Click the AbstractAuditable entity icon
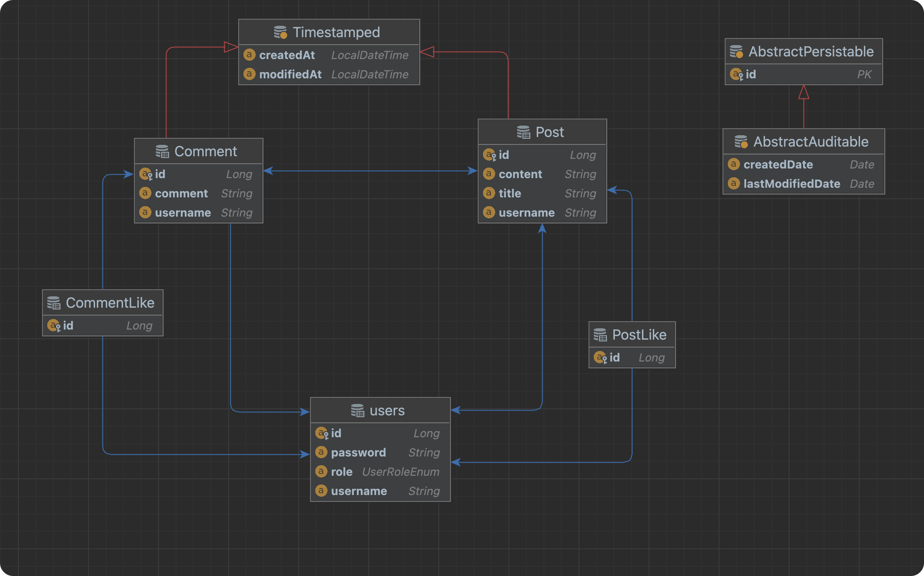This screenshot has width=924, height=576. click(x=741, y=142)
